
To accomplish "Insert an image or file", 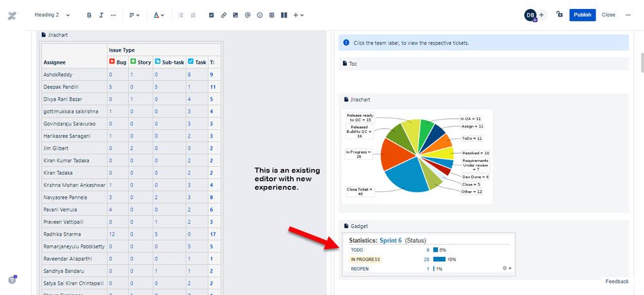I will 235,15.
